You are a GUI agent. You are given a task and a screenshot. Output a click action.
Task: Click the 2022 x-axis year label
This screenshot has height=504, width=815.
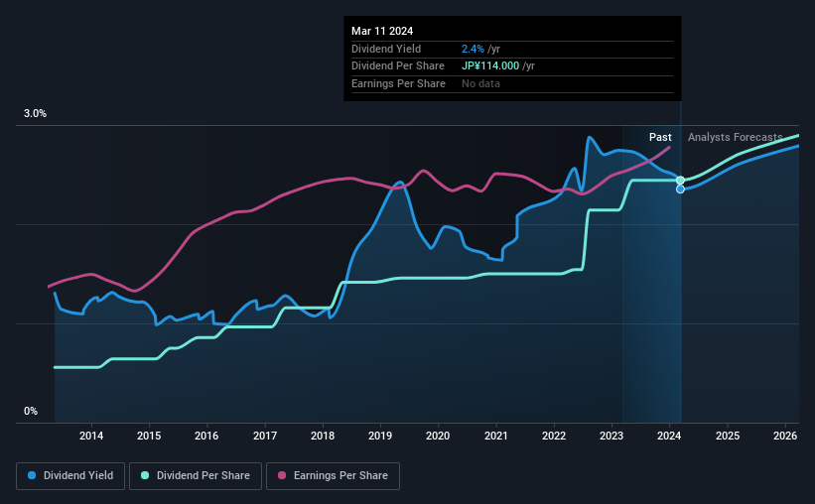(x=554, y=436)
